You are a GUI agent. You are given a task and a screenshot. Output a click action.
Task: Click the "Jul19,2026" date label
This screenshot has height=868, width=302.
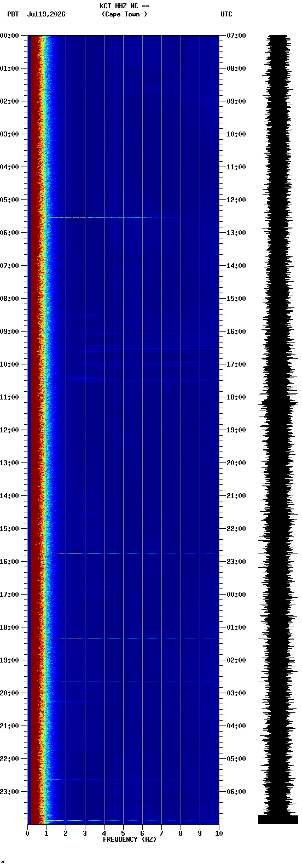click(46, 14)
